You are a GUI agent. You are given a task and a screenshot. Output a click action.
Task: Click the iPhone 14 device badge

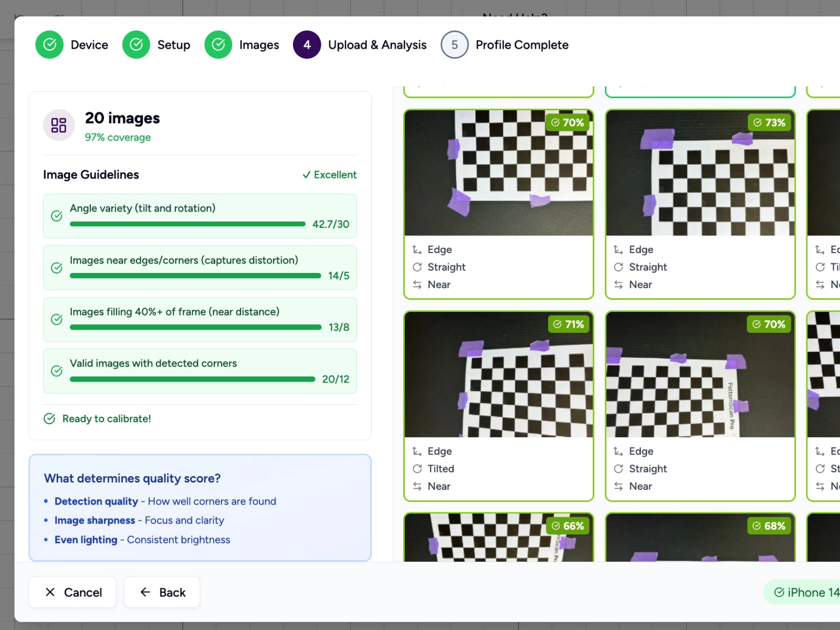(802, 592)
